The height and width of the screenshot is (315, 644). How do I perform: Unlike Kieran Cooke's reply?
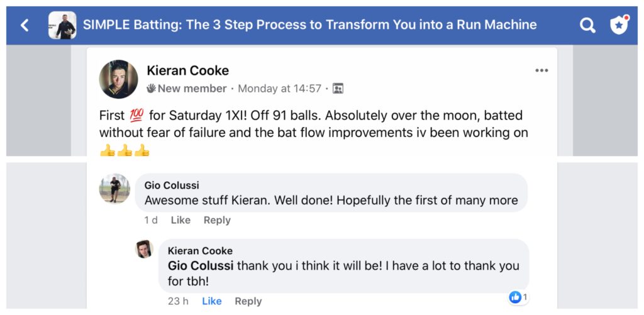tap(212, 301)
